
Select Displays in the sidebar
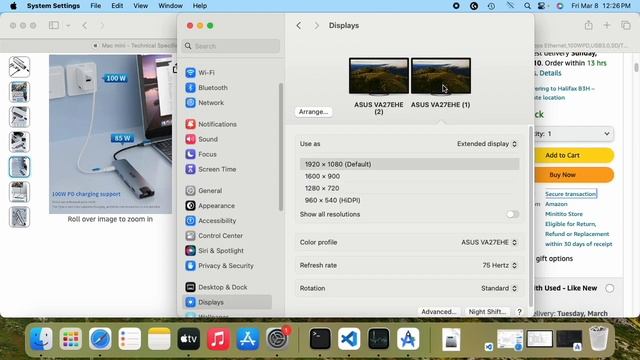coord(227,302)
